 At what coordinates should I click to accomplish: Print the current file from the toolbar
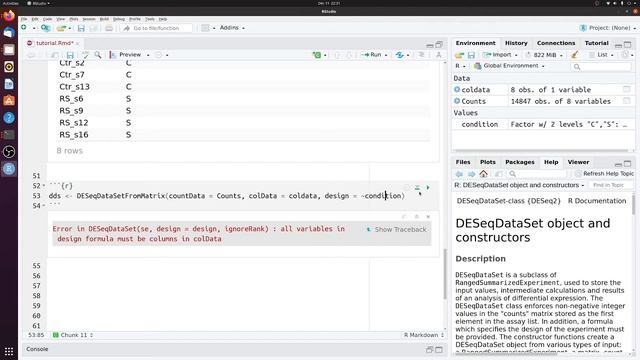click(109, 28)
